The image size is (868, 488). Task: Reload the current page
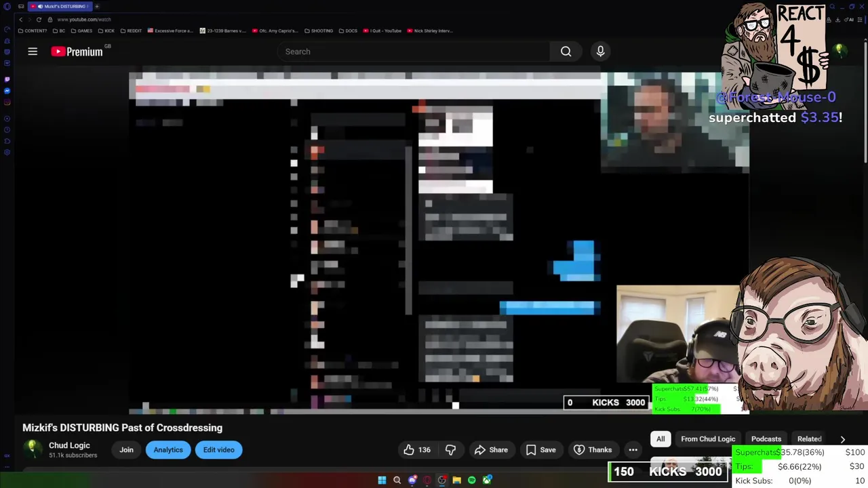point(39,19)
